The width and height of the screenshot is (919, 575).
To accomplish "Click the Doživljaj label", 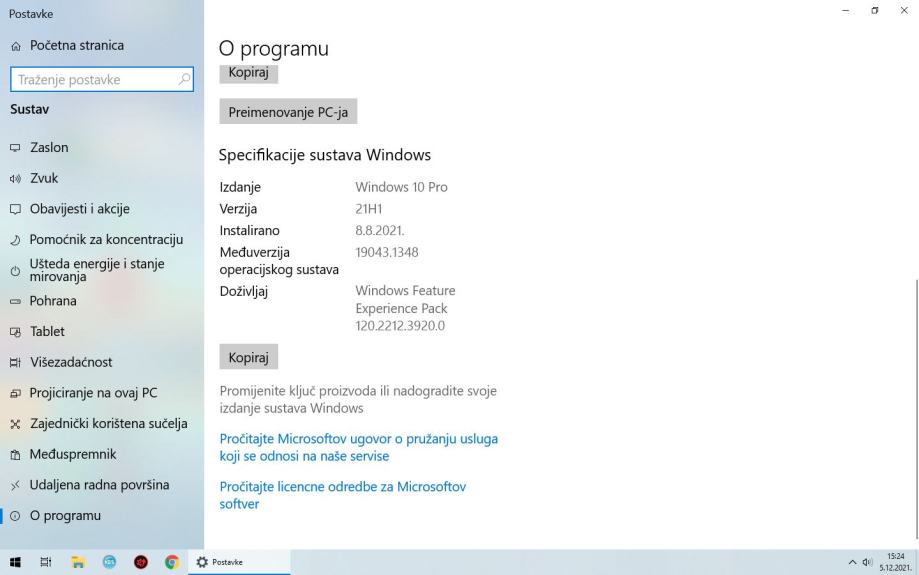I will tap(244, 291).
